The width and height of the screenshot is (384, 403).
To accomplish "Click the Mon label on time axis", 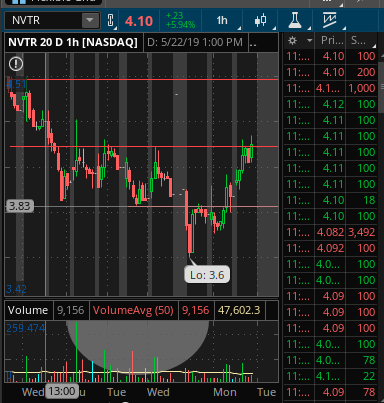I will pos(225,392).
